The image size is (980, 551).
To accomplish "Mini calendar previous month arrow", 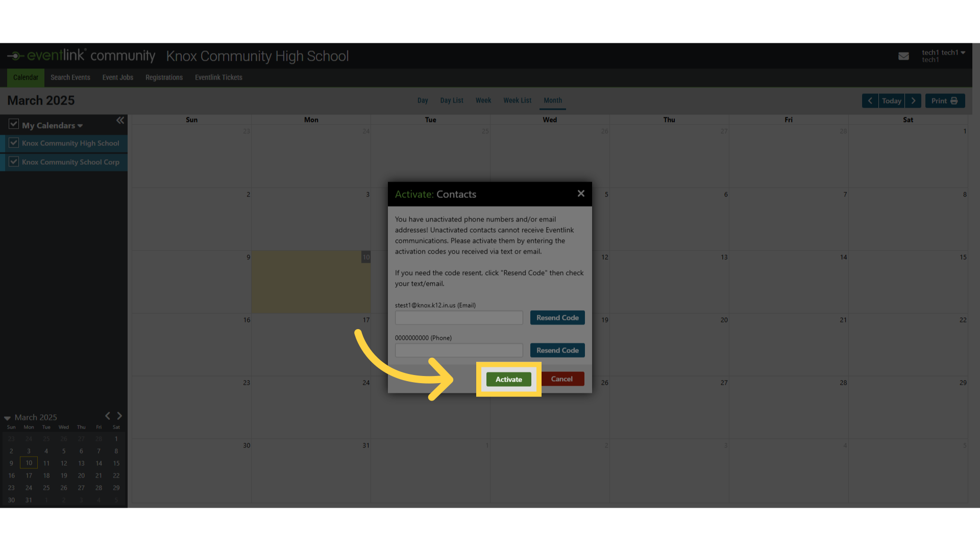I will [x=108, y=416].
